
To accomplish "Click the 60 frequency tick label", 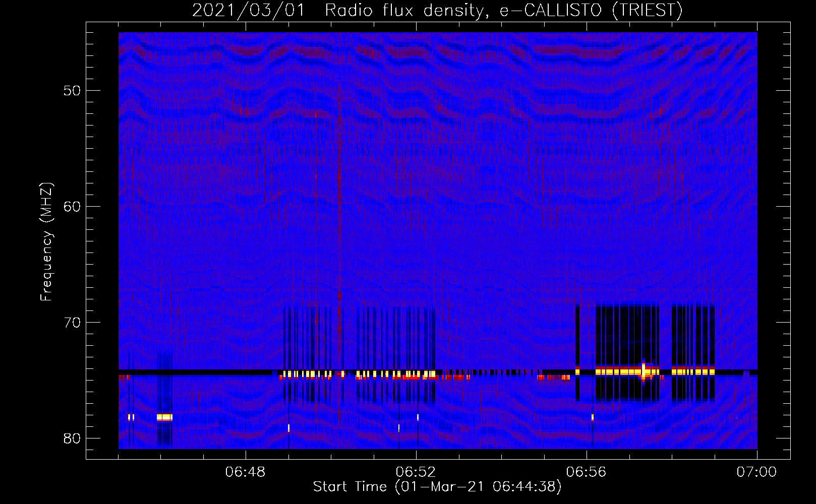I will pos(72,207).
